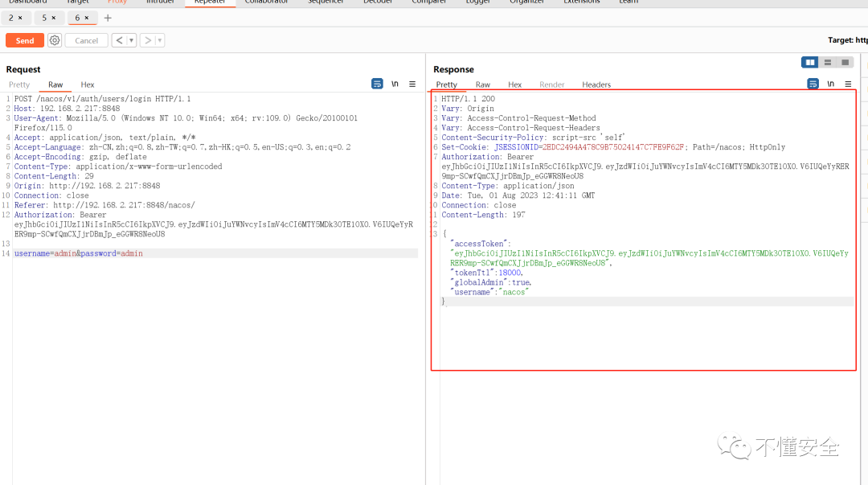
Task: Open the back history dropdown arrow
Action: pyautogui.click(x=132, y=40)
